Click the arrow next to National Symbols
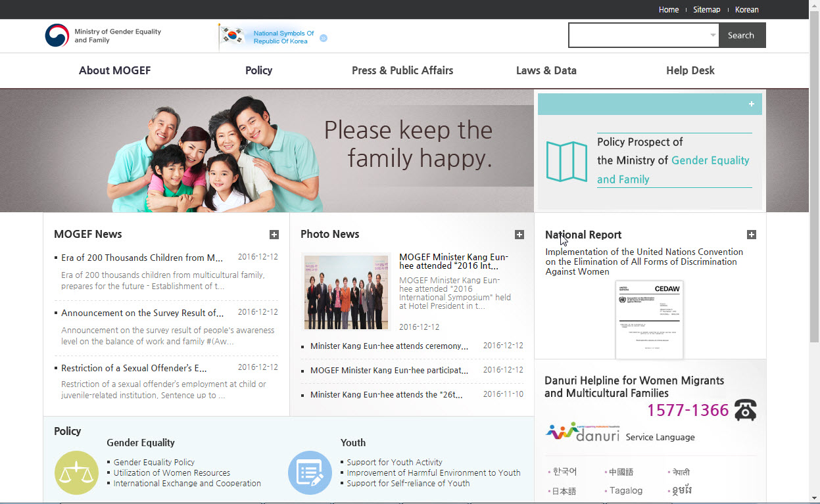This screenshot has width=820, height=504. [x=324, y=38]
